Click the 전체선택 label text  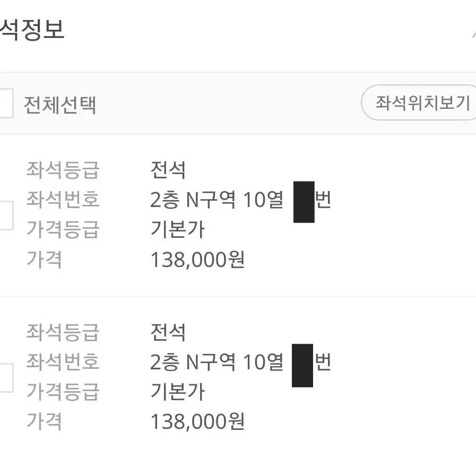pyautogui.click(x=60, y=105)
